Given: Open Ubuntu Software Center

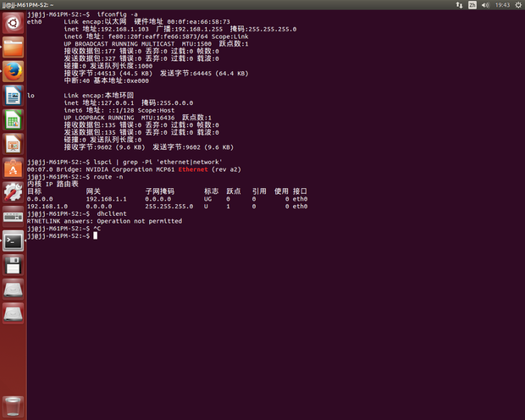Looking at the screenshot, I should click(x=13, y=168).
